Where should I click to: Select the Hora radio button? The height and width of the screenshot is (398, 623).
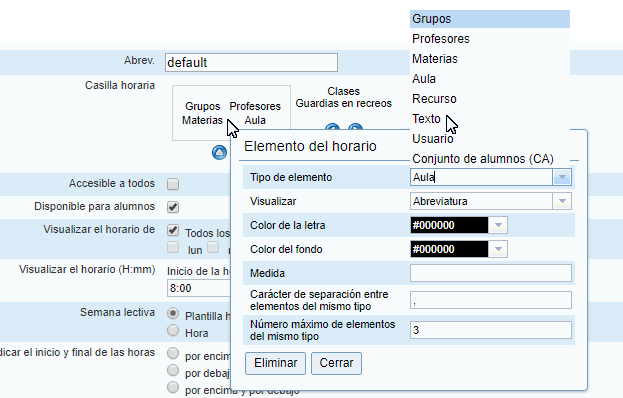pos(173,330)
